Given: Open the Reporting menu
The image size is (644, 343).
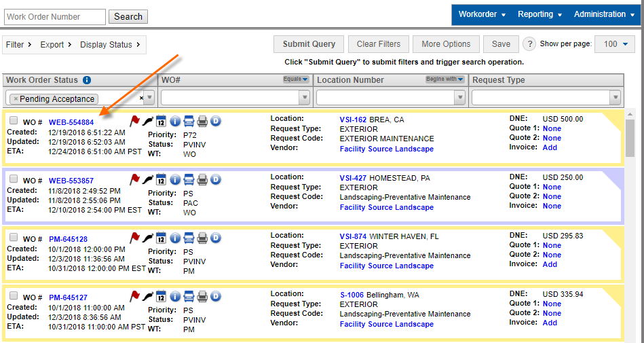Looking at the screenshot, I should click(x=539, y=14).
